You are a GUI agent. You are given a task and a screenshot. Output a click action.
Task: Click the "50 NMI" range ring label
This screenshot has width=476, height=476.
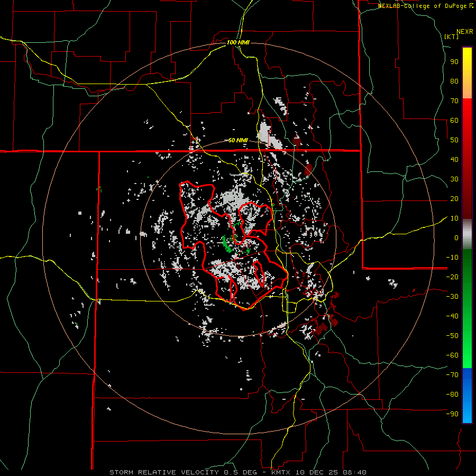tap(238, 140)
